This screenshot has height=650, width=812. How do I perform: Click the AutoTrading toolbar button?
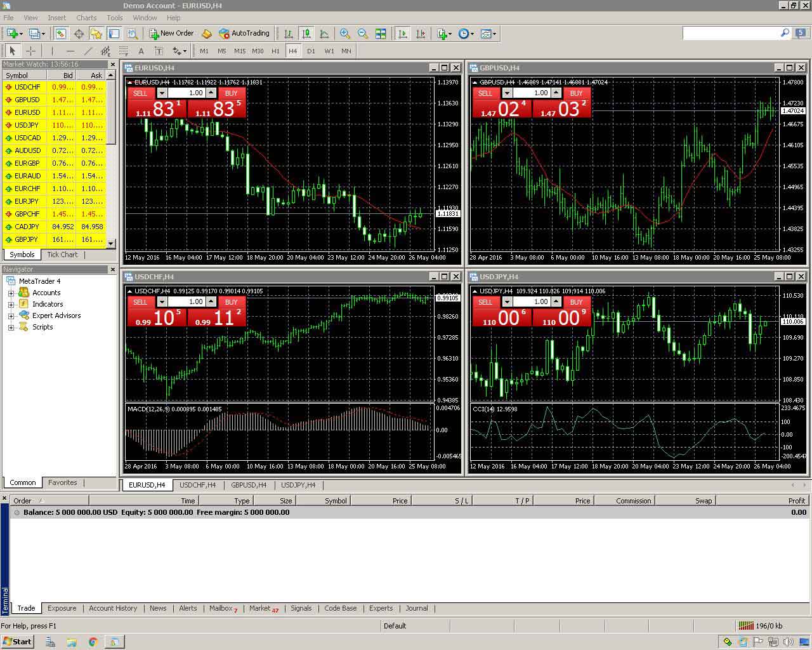click(244, 34)
